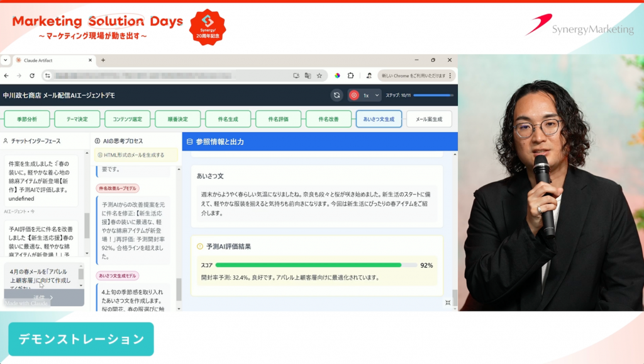The height and width of the screenshot is (364, 644).
Task: Open site information icon in address bar
Action: tap(48, 76)
